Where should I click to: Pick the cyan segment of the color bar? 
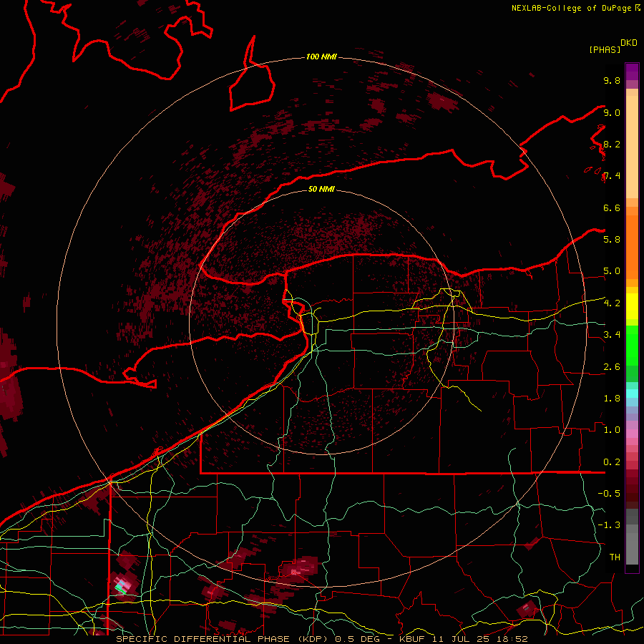coord(632,394)
